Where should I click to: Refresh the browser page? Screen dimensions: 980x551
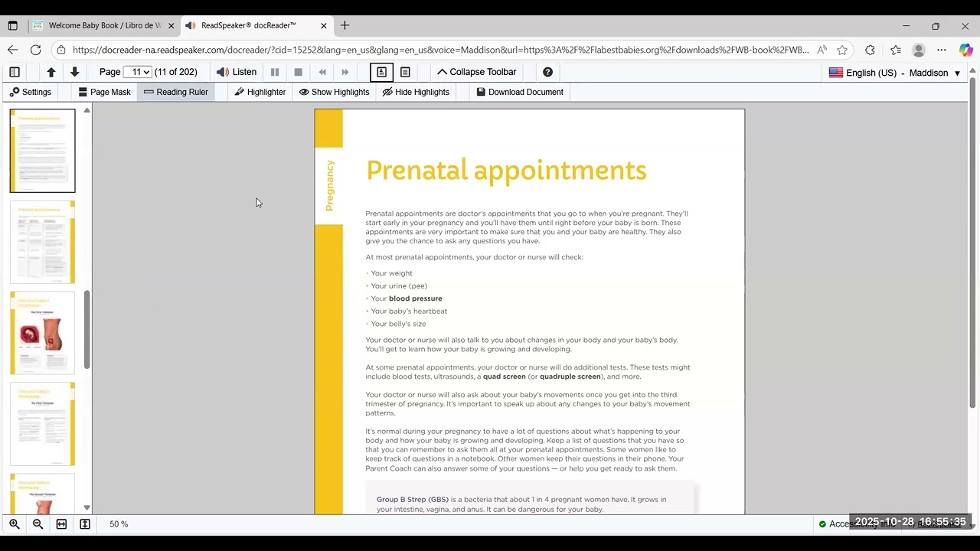(x=35, y=50)
